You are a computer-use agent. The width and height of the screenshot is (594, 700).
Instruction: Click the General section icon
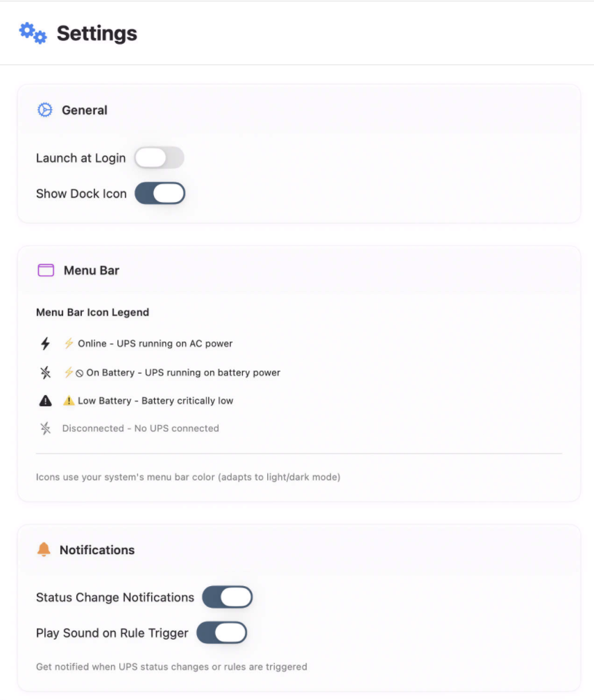(44, 110)
